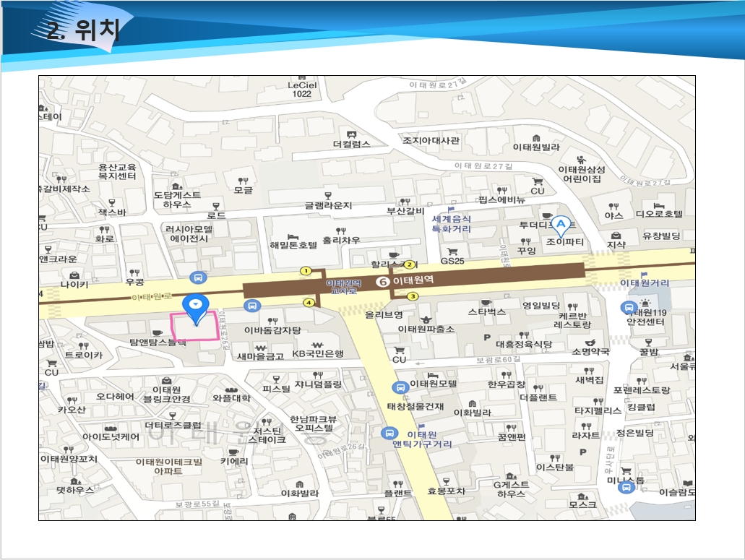Click the 용산교육 복지센터 label
The width and height of the screenshot is (745, 560).
click(x=117, y=171)
